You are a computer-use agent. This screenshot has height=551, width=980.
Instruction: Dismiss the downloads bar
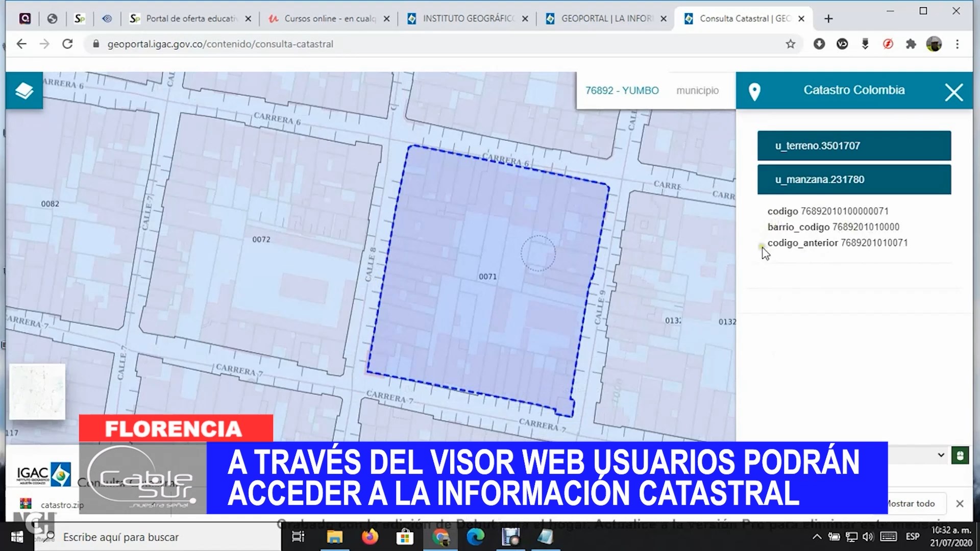(x=960, y=504)
